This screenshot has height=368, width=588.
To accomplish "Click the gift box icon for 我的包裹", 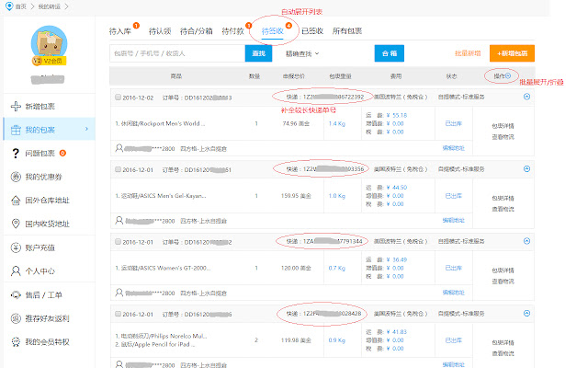I will (x=16, y=130).
